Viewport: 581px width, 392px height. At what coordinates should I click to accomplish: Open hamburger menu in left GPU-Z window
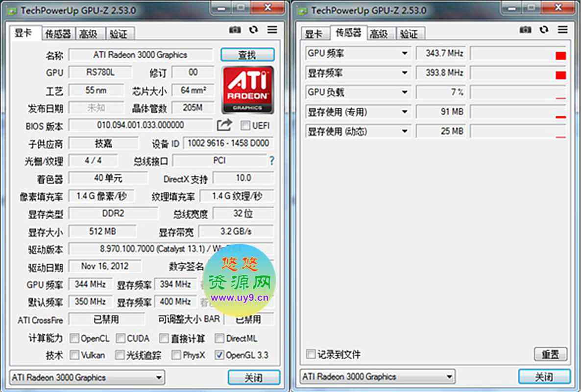[272, 29]
